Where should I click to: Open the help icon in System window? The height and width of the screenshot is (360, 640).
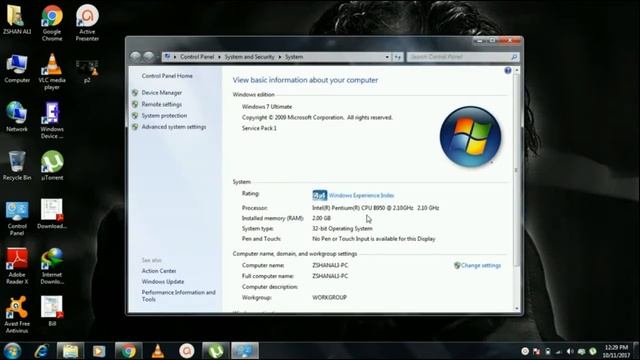[x=508, y=71]
